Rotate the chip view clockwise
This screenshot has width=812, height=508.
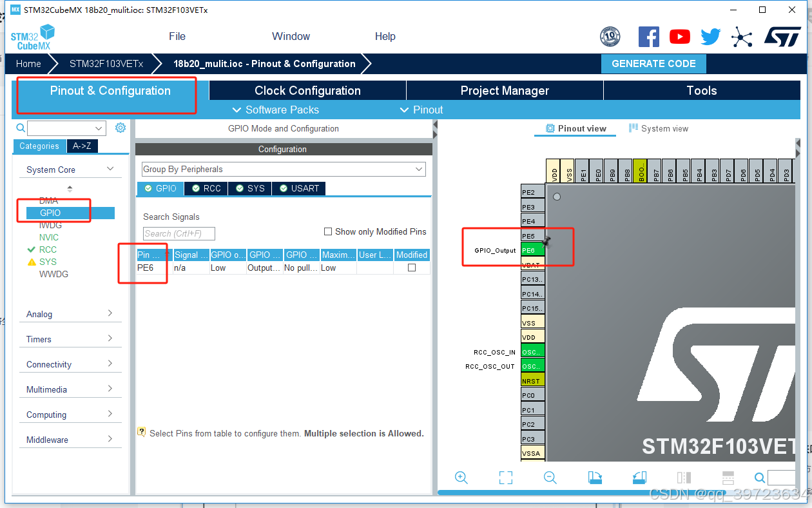(595, 478)
